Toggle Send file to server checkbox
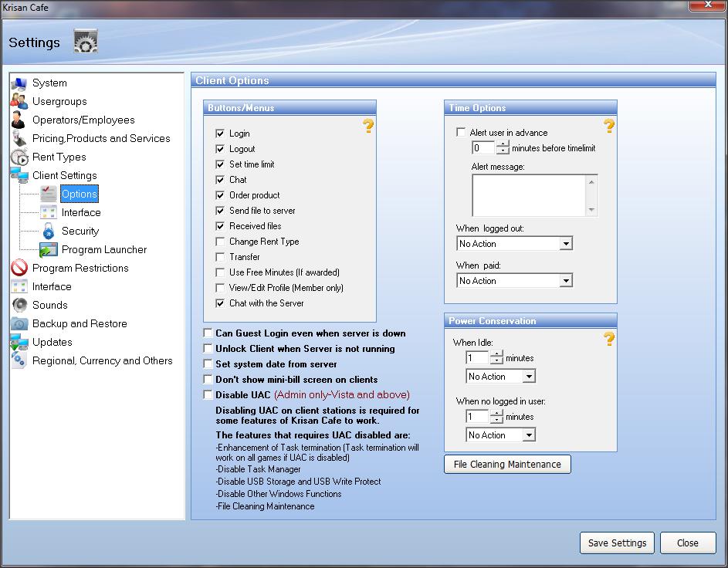 pos(220,211)
